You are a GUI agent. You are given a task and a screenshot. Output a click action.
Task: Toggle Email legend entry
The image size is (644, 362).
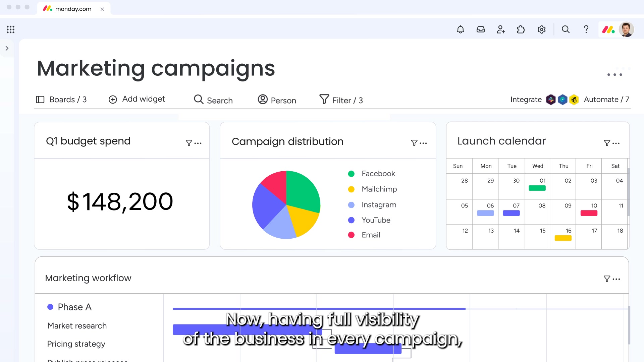coord(364,235)
